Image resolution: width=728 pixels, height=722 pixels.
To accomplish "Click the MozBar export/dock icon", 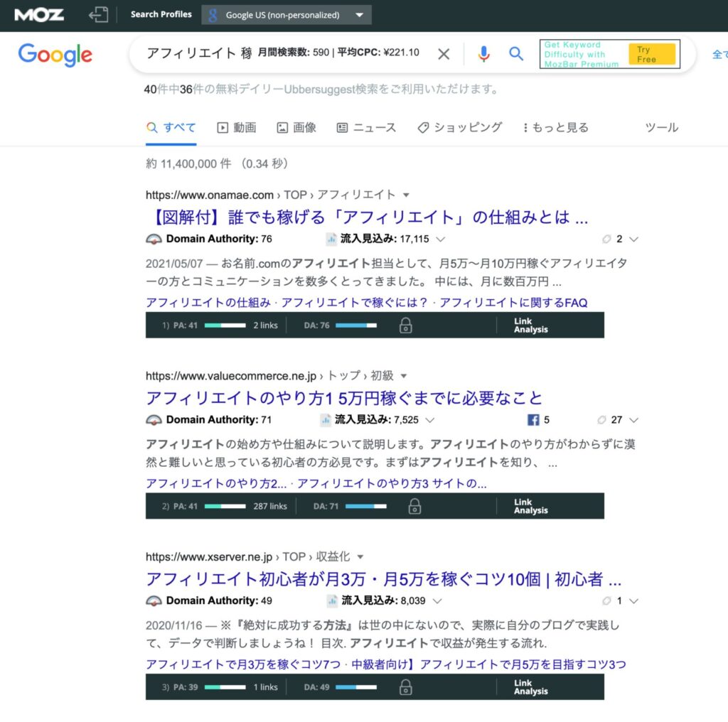I will 98,15.
